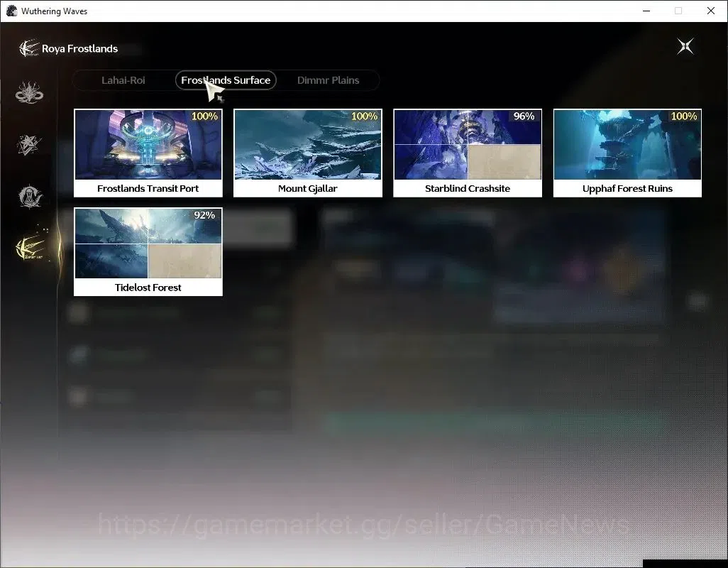Select the third region emblem in the sidebar

click(x=30, y=197)
